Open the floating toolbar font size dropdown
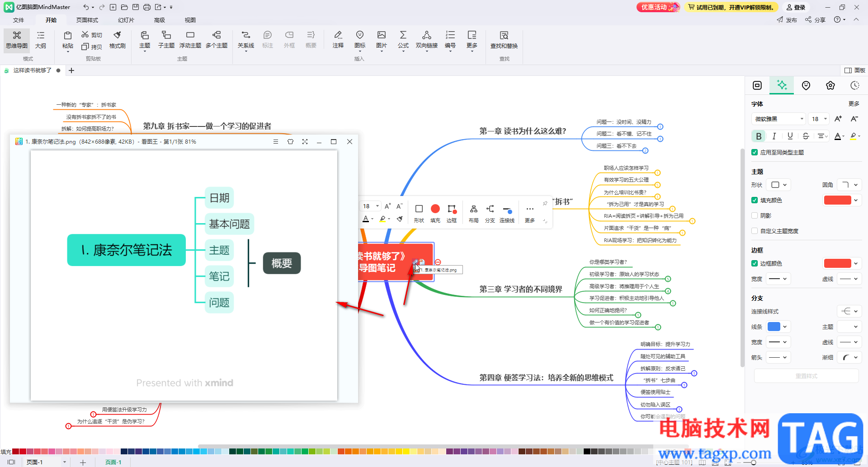The height and width of the screenshot is (467, 868). tap(370, 206)
